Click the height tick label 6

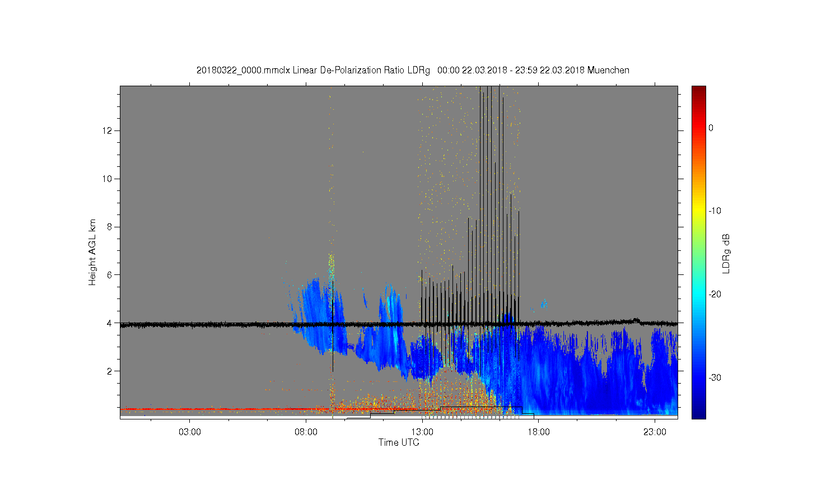click(x=110, y=274)
